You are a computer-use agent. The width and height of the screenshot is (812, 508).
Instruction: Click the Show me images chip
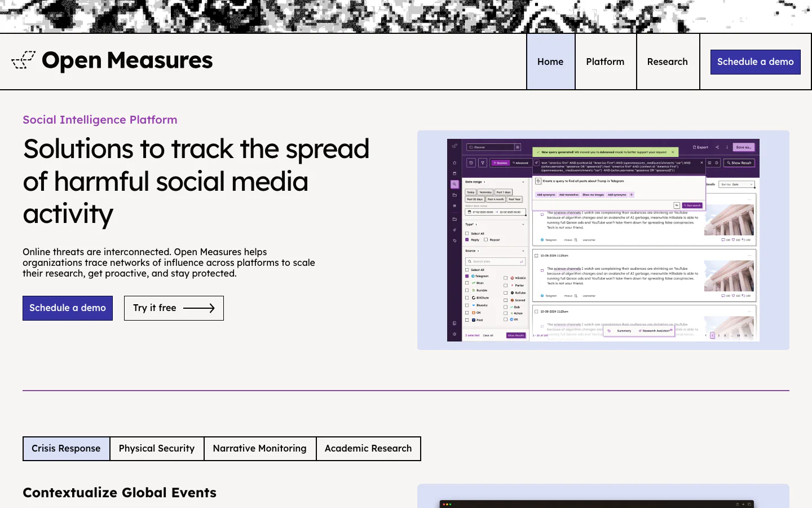(593, 195)
